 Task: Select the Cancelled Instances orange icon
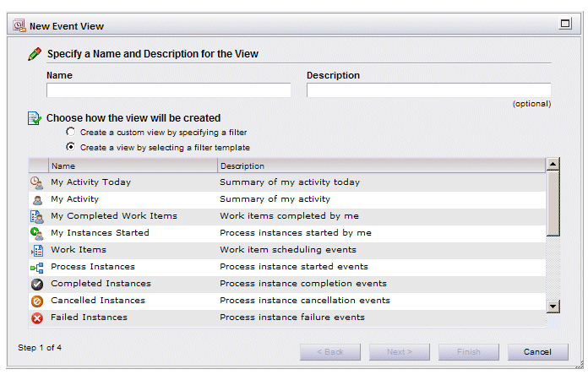point(37,301)
